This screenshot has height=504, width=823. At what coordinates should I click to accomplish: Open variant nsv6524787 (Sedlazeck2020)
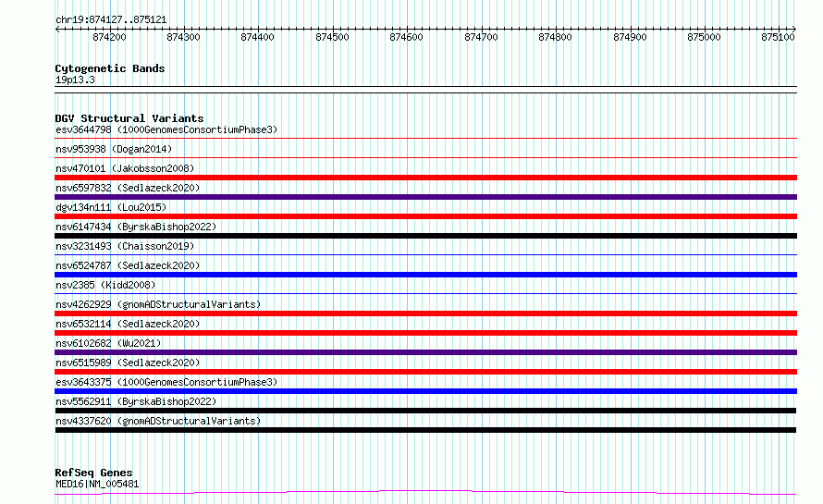[x=128, y=265]
